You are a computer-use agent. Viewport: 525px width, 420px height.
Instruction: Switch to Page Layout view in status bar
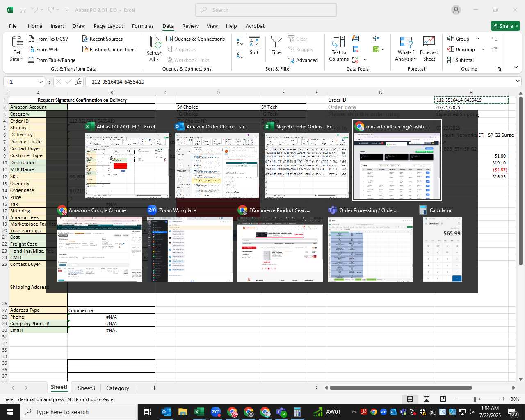pos(427,399)
